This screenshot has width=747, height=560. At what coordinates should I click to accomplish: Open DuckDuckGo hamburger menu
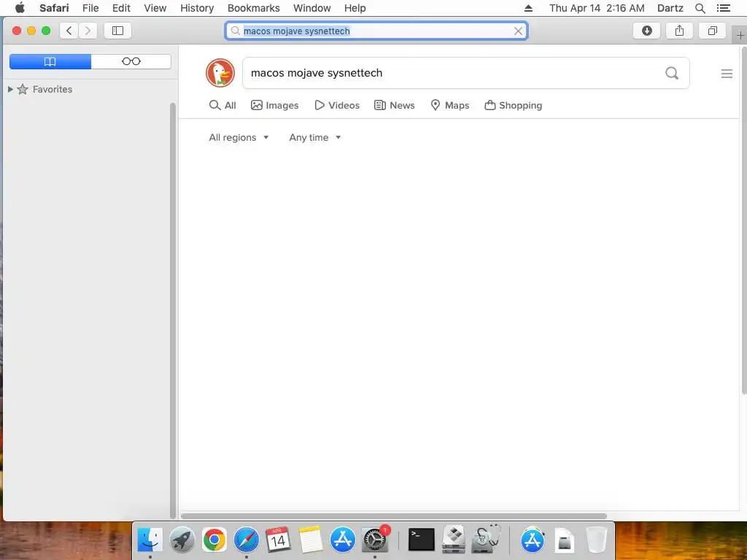727,74
